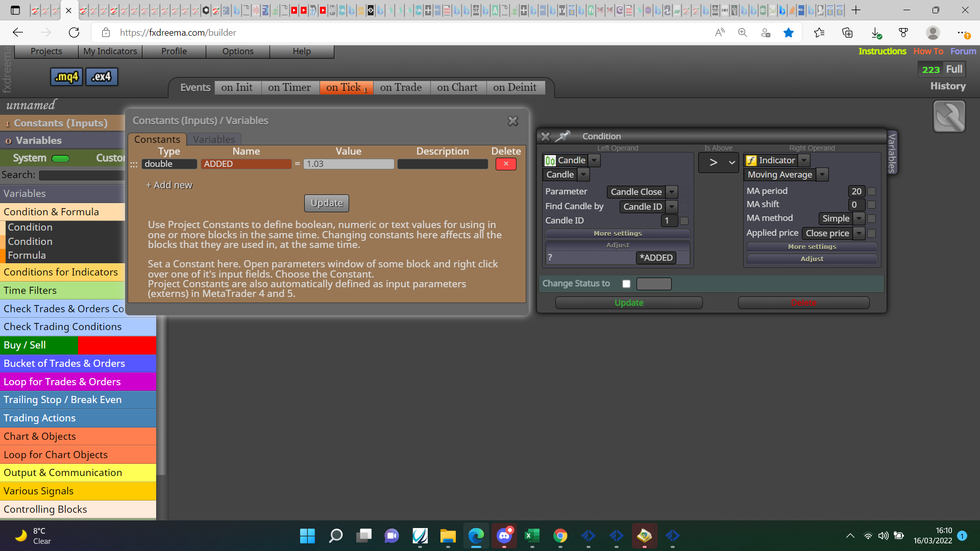This screenshot has width=980, height=551.
Task: Add this page to Favorites
Action: [x=789, y=33]
